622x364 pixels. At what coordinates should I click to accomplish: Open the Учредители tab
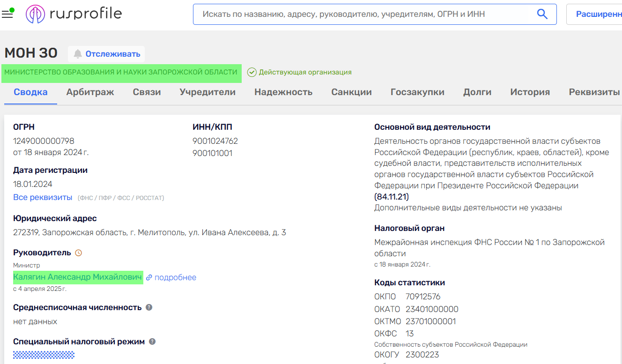207,92
